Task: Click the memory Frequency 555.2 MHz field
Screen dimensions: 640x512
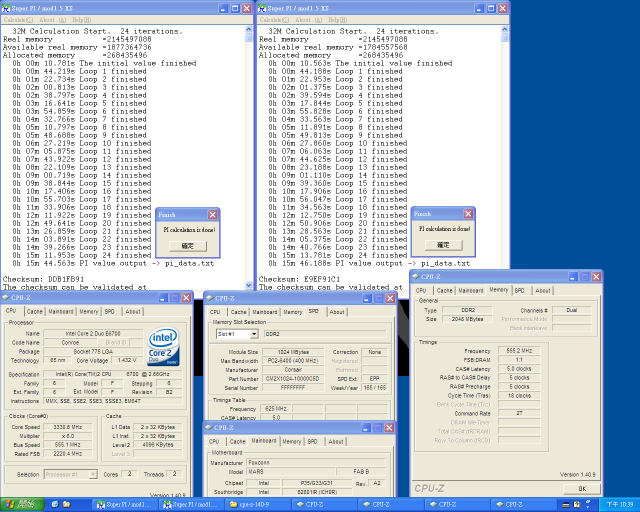Action: tap(519, 351)
